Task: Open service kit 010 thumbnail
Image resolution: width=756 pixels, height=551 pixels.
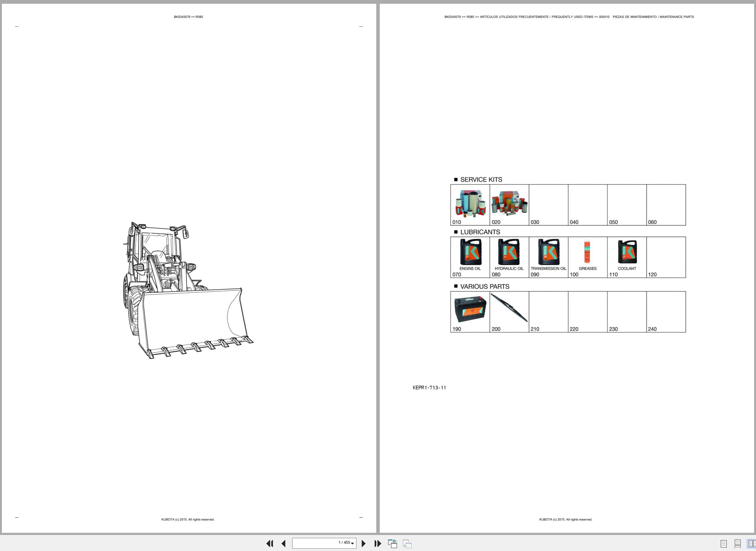Action: [x=470, y=205]
